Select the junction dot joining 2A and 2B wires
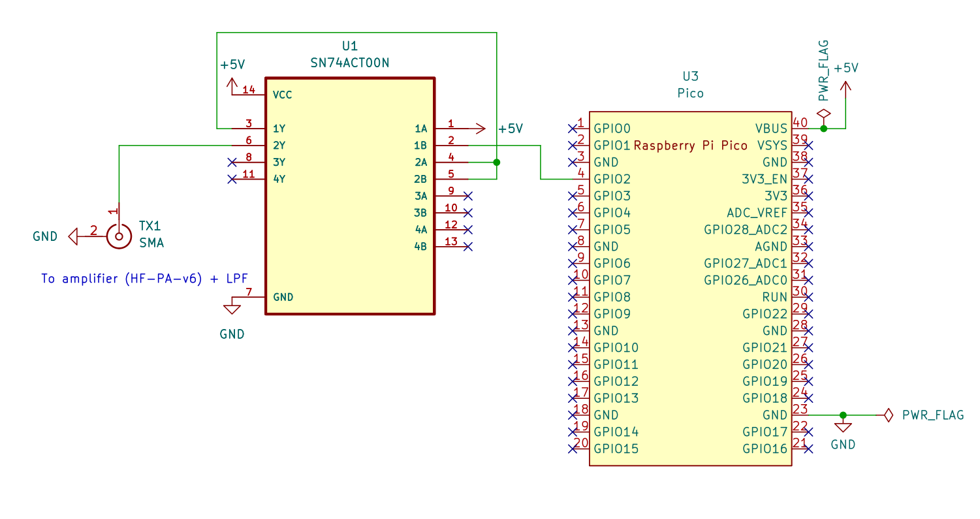 (x=497, y=162)
